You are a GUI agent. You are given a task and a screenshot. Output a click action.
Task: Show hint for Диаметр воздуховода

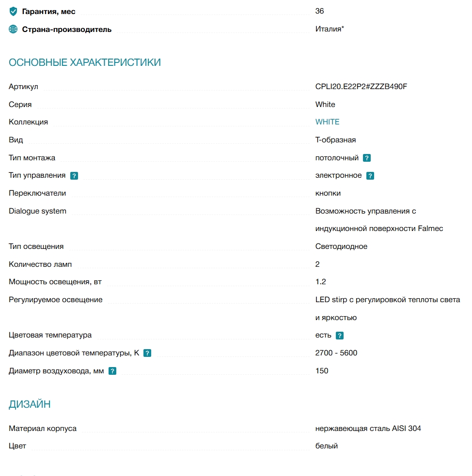click(x=112, y=371)
